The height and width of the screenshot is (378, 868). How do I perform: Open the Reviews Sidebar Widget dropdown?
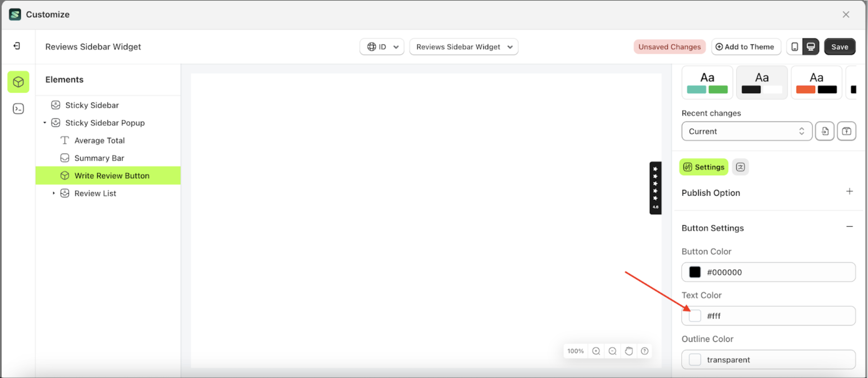pos(463,47)
